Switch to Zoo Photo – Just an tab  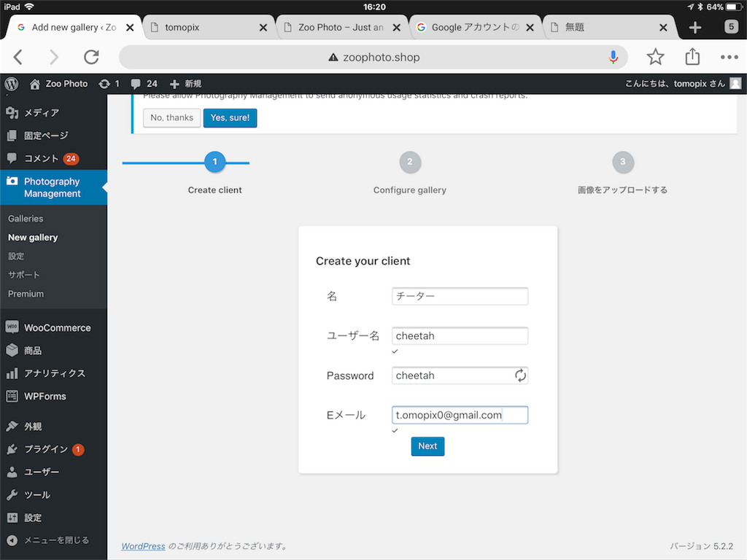click(342, 28)
